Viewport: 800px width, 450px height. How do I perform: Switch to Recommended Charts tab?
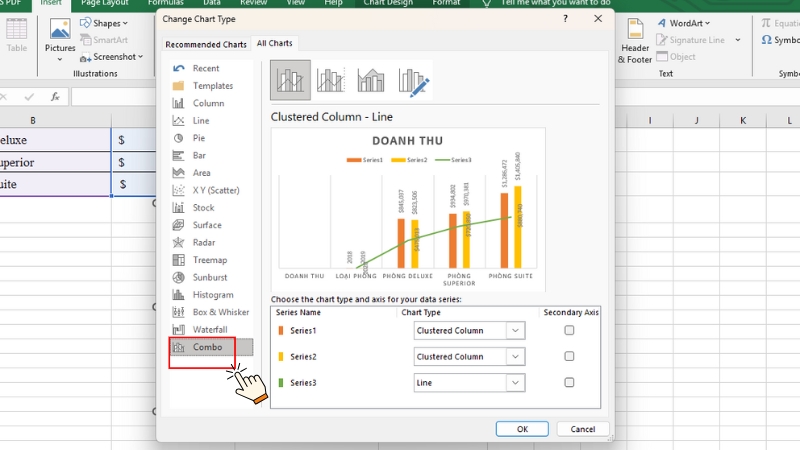206,44
